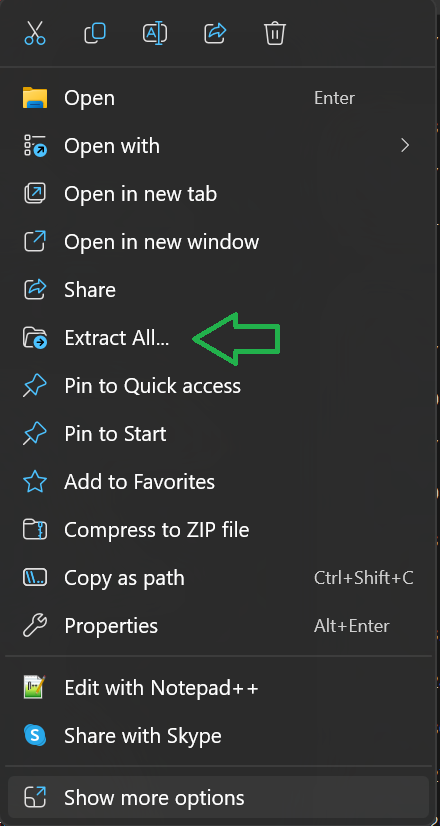Click the Skype logo icon

tap(35, 735)
